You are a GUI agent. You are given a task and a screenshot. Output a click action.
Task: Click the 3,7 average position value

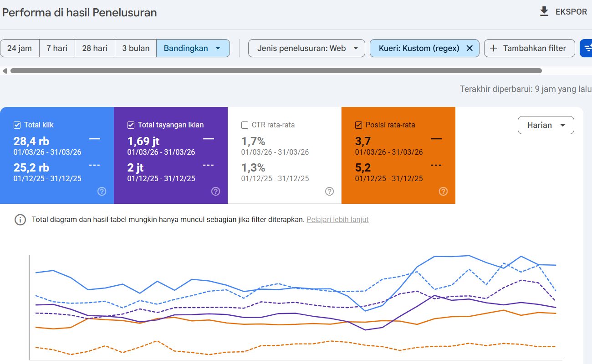(x=363, y=142)
